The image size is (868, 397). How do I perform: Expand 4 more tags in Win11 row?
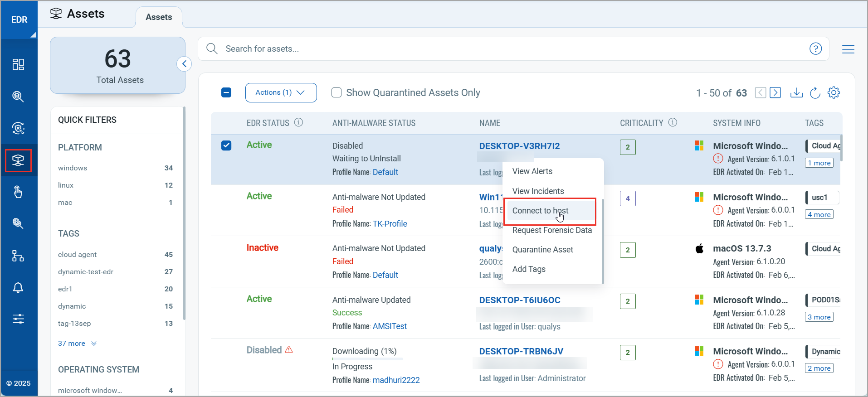click(x=819, y=214)
